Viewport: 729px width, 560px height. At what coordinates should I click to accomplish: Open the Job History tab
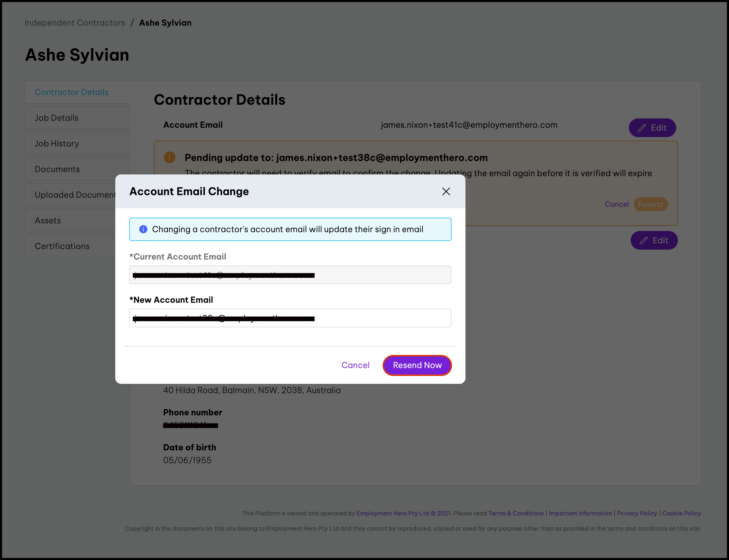tap(57, 143)
